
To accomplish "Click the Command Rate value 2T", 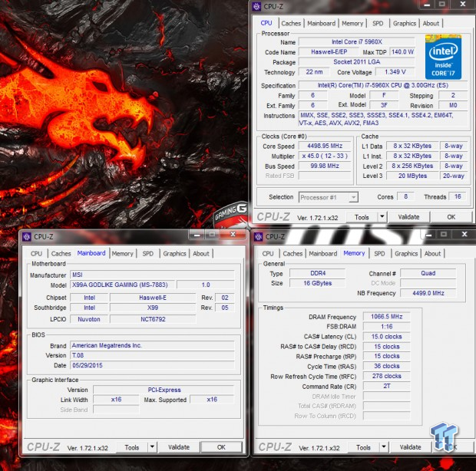I will pos(386,386).
